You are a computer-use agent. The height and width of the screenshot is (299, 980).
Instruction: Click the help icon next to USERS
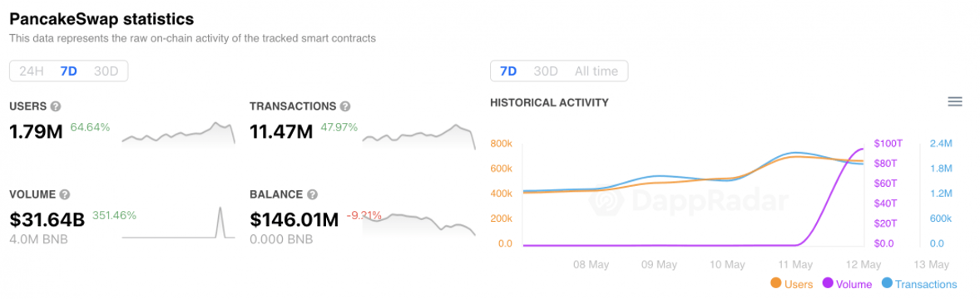coord(56,106)
